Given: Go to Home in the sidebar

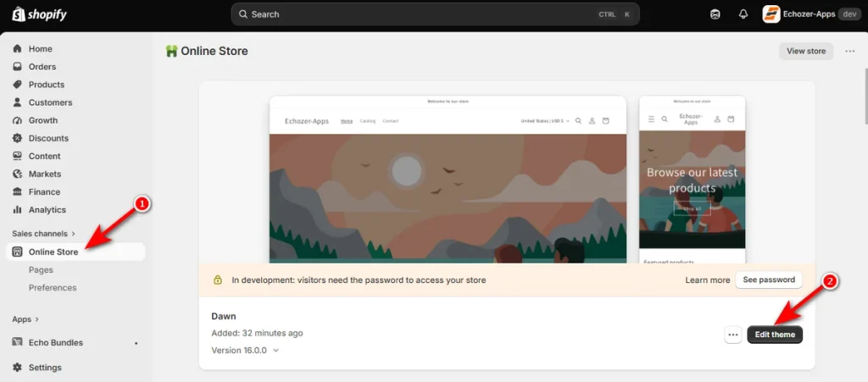Looking at the screenshot, I should click(x=41, y=48).
